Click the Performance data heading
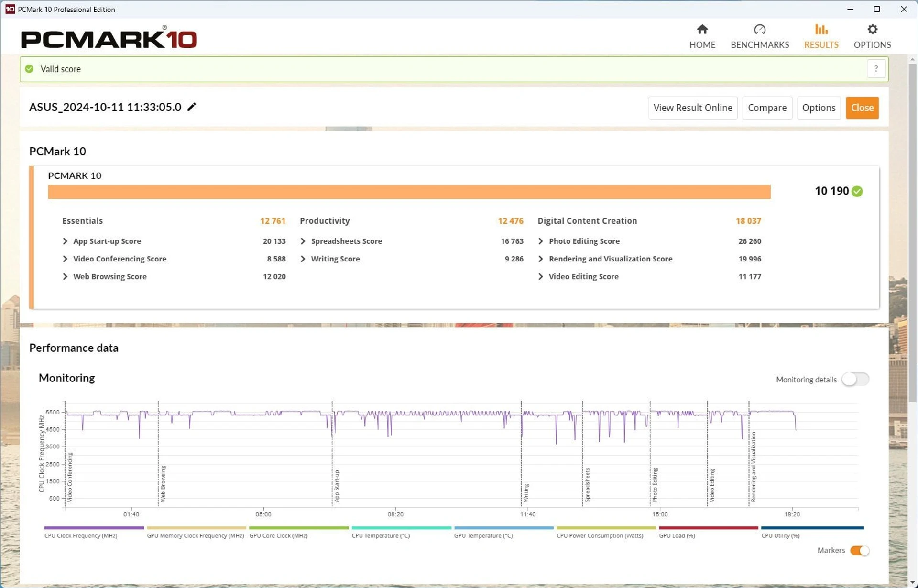Image resolution: width=918 pixels, height=588 pixels. (x=74, y=348)
